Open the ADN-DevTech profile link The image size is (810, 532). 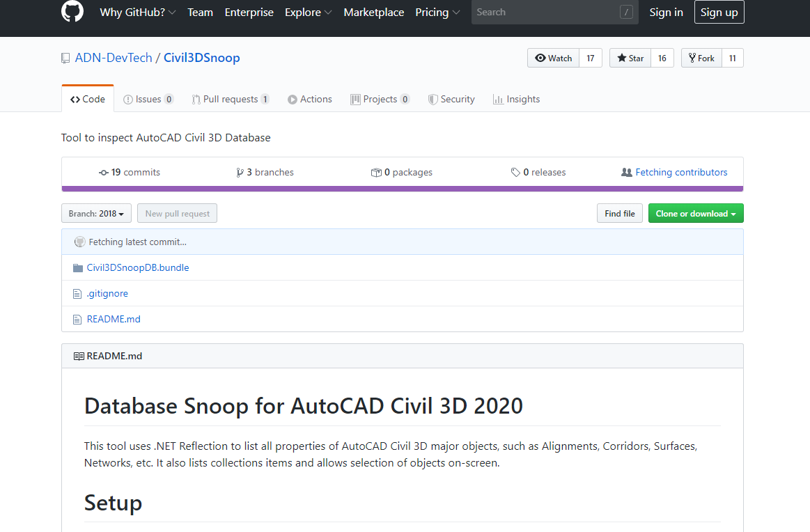click(114, 58)
